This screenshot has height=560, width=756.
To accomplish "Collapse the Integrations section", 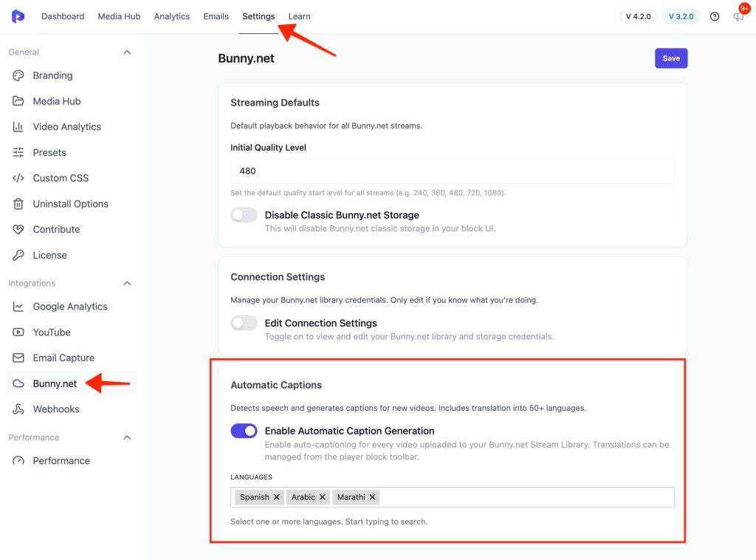I will [127, 283].
